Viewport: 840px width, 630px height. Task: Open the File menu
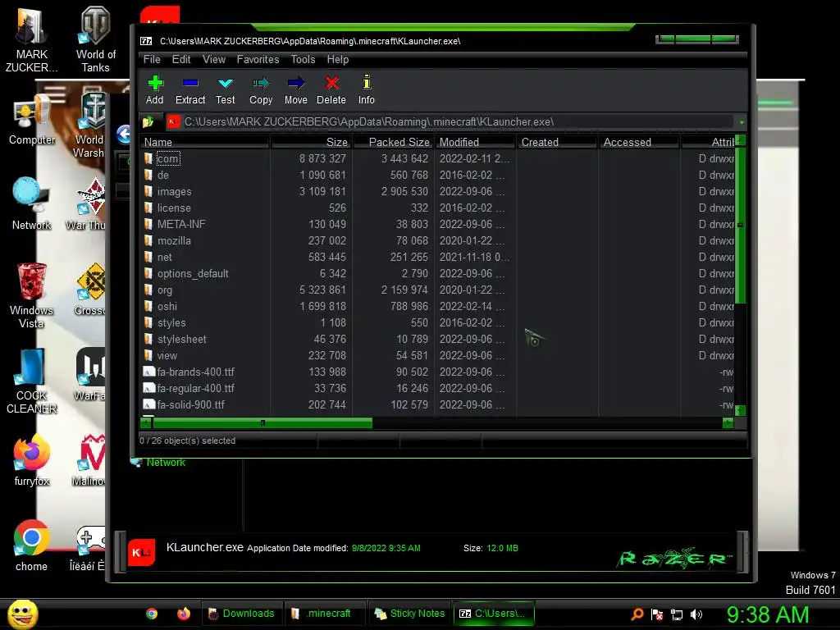tap(152, 59)
